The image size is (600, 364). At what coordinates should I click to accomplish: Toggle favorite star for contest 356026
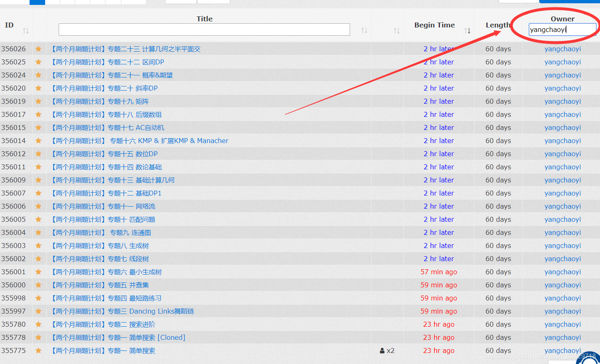39,49
